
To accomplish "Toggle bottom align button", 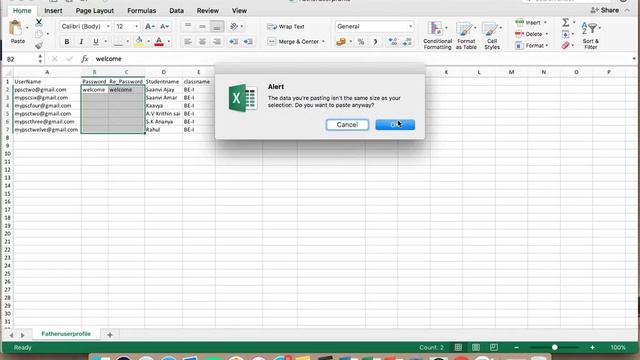I will click(217, 27).
